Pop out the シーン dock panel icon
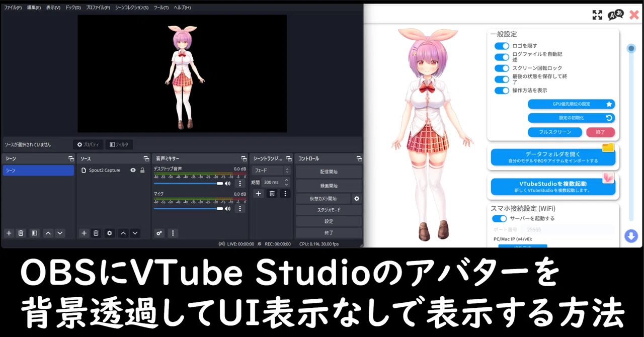 point(71,158)
